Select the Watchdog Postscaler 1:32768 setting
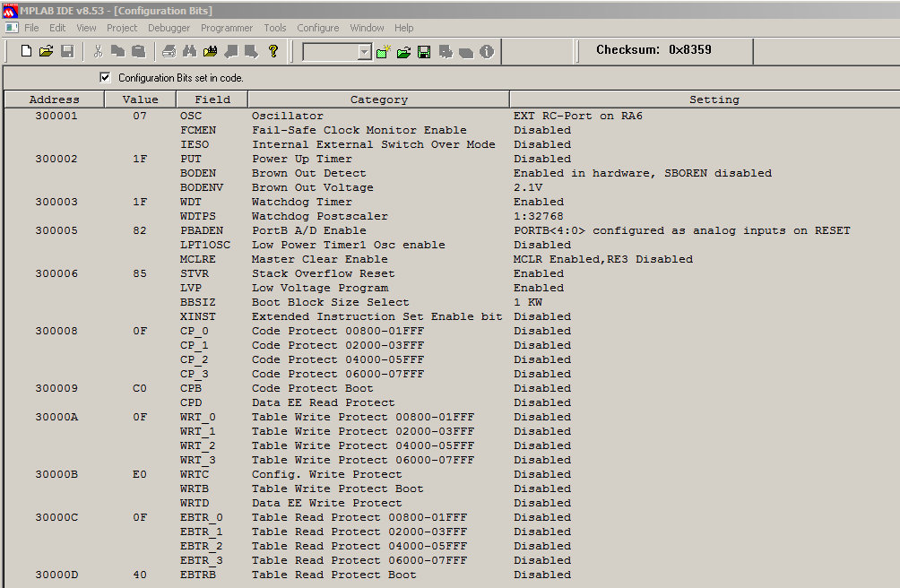The width and height of the screenshot is (900, 588). pyautogui.click(x=538, y=216)
